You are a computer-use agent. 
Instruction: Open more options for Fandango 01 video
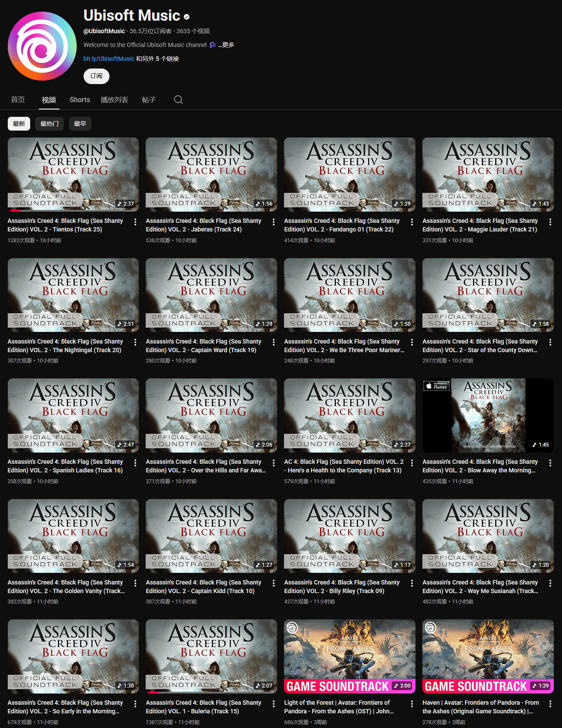tap(412, 222)
